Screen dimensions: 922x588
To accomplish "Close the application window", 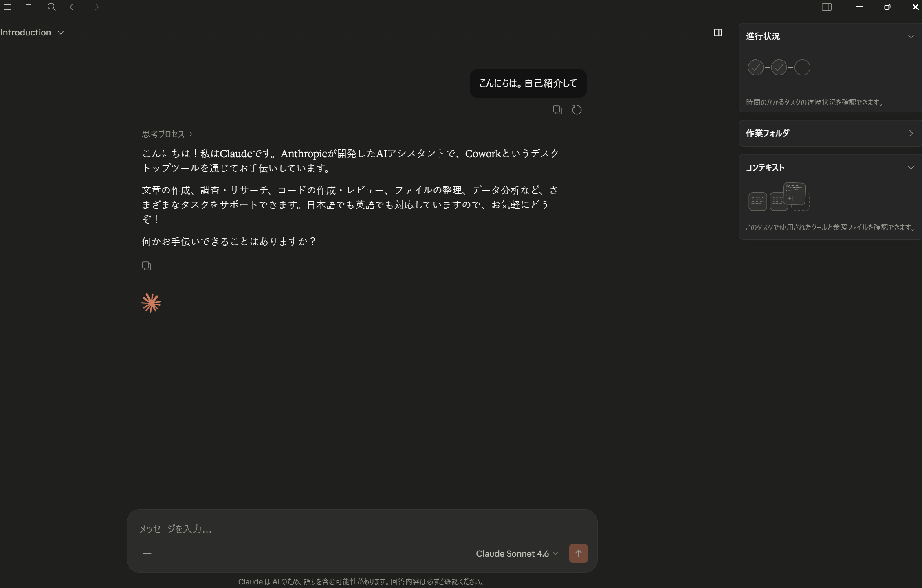I will [x=915, y=7].
